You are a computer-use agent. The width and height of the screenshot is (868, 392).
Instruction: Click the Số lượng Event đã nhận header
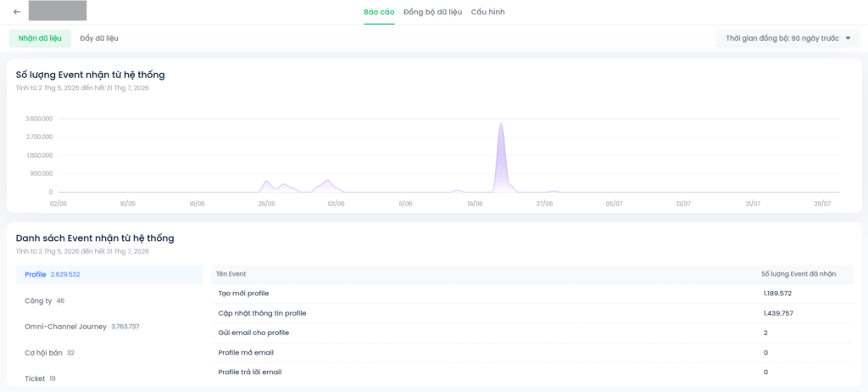coord(798,274)
